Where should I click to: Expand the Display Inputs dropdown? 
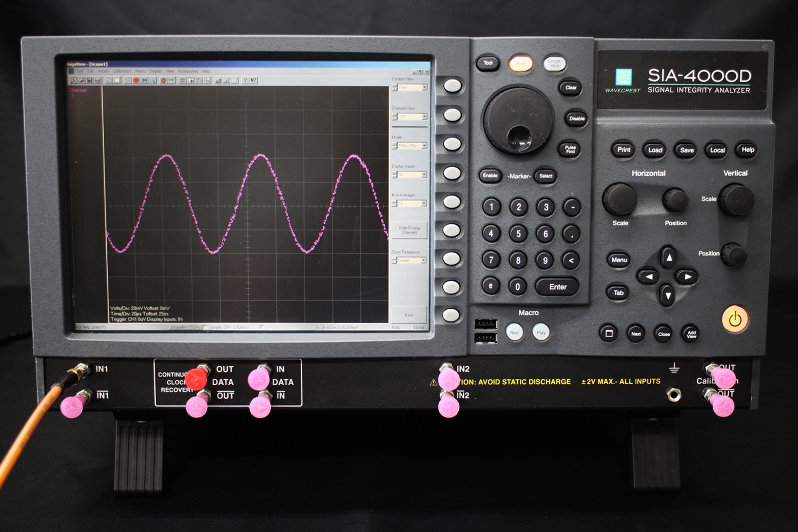[x=424, y=175]
